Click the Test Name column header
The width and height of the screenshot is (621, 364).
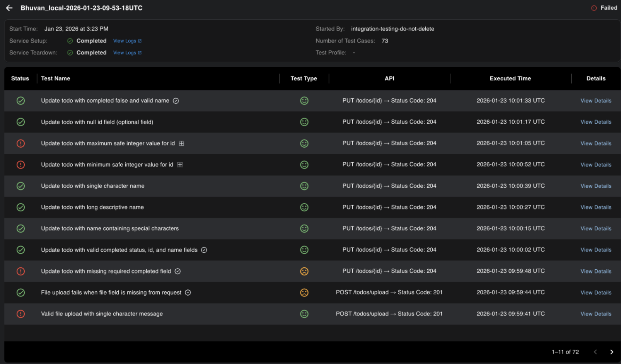56,78
